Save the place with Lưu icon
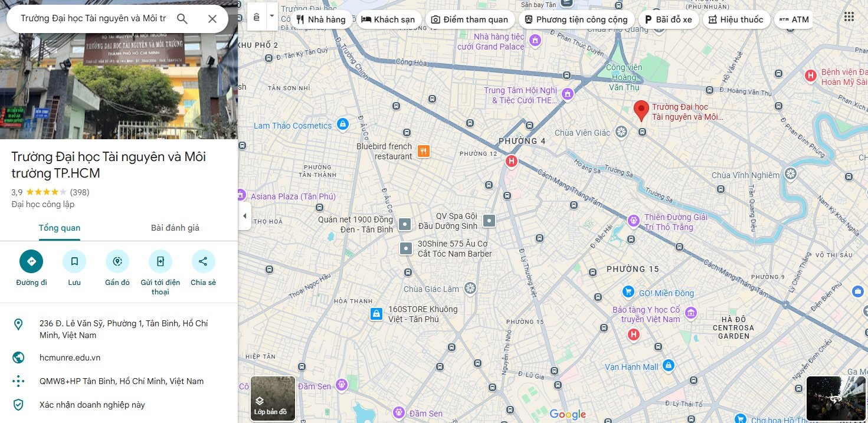The width and height of the screenshot is (868, 423). [74, 261]
